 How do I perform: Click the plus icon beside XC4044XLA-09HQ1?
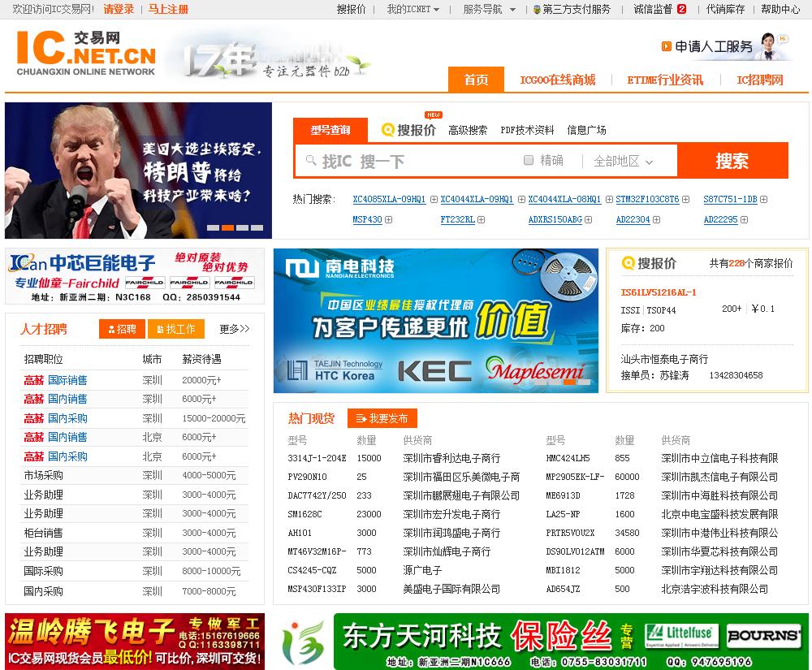click(521, 199)
